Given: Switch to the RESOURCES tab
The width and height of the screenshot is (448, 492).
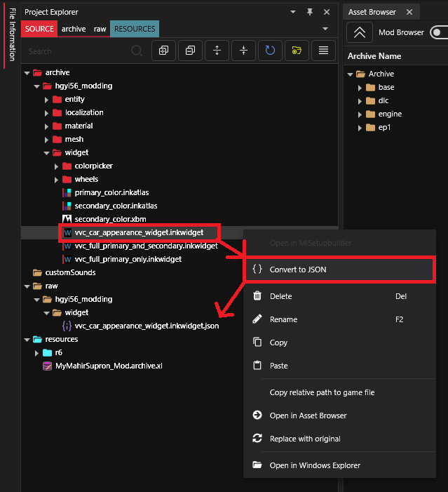Looking at the screenshot, I should click(x=135, y=29).
